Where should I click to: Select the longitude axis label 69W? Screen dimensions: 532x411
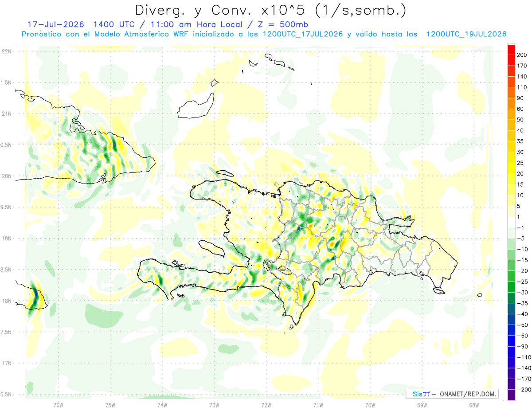(422, 405)
